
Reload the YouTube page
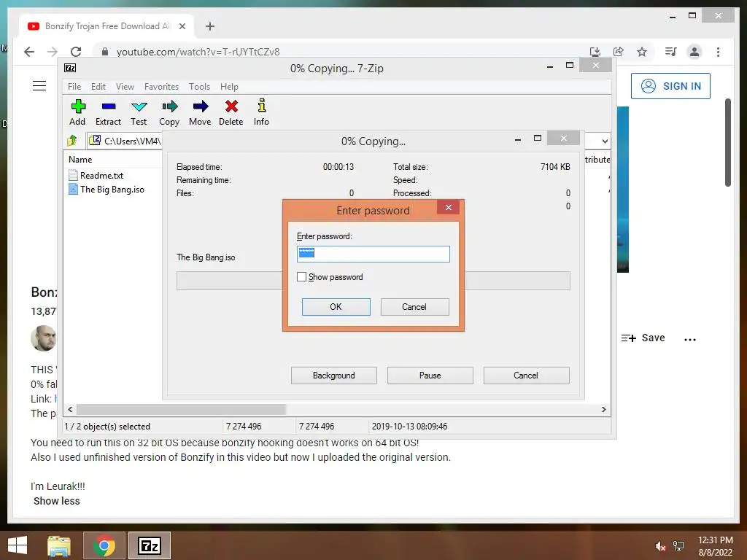coord(76,52)
